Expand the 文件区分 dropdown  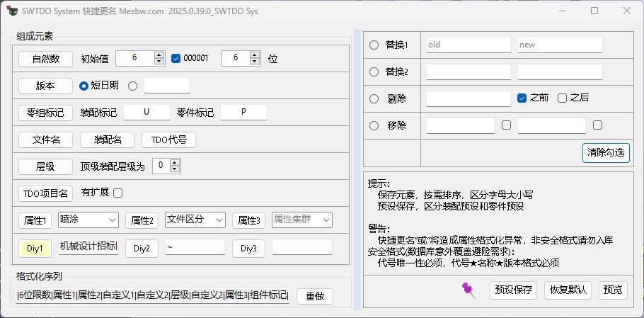(x=195, y=220)
